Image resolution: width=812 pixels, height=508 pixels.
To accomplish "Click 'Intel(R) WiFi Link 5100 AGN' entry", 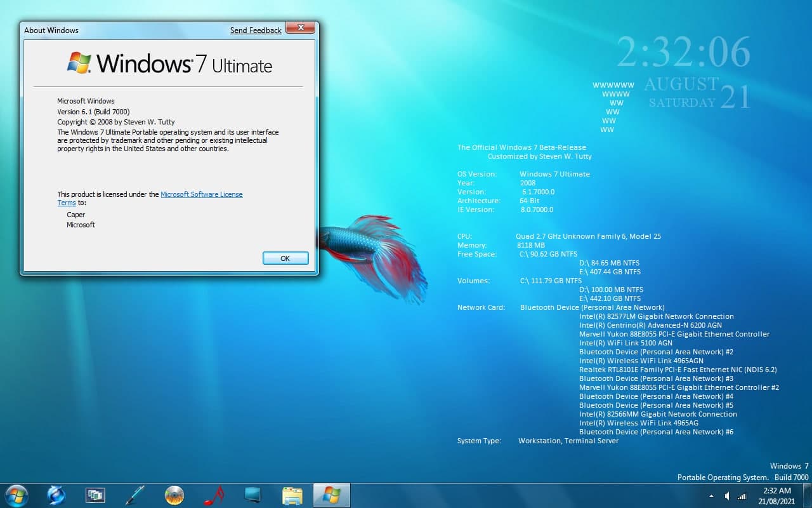I will click(625, 343).
